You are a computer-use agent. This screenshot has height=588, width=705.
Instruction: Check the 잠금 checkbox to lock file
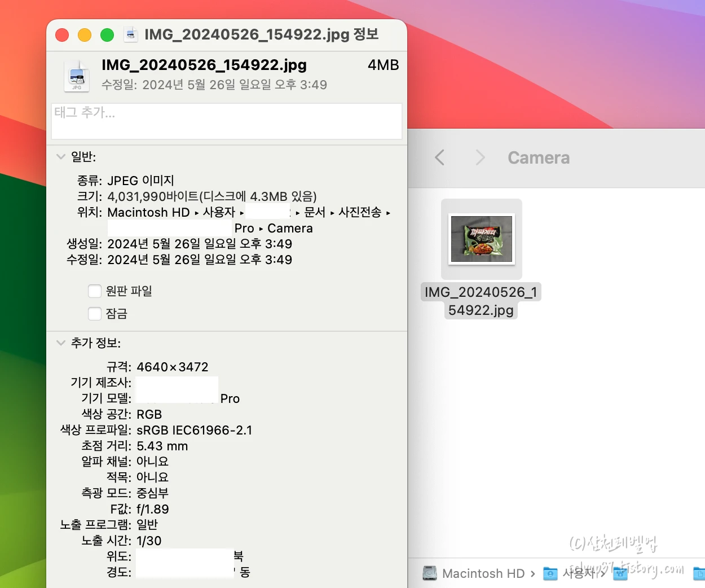click(x=95, y=313)
